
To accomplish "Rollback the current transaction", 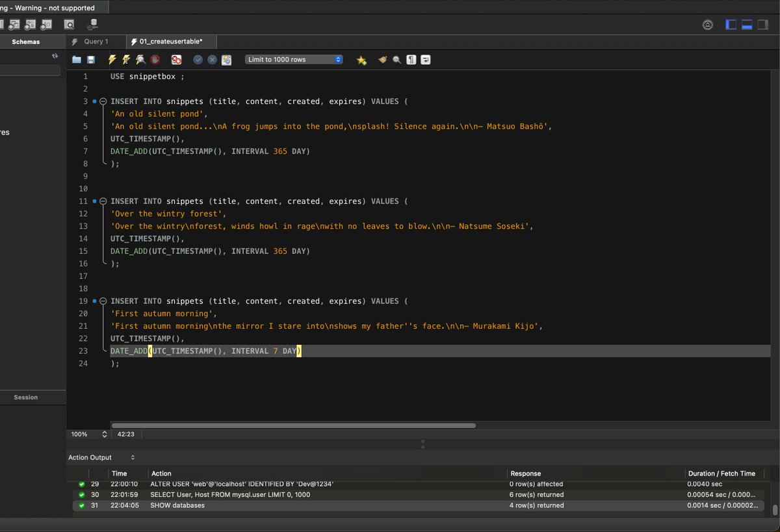I will point(212,60).
